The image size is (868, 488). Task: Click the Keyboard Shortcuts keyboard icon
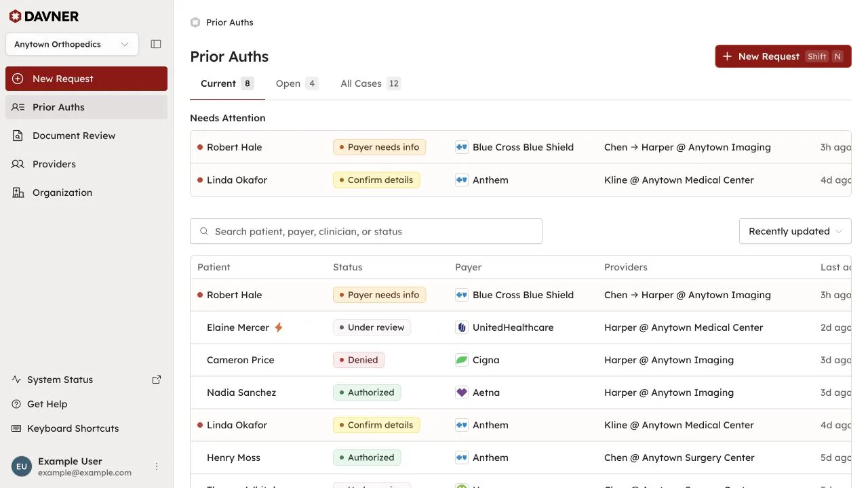pos(17,428)
